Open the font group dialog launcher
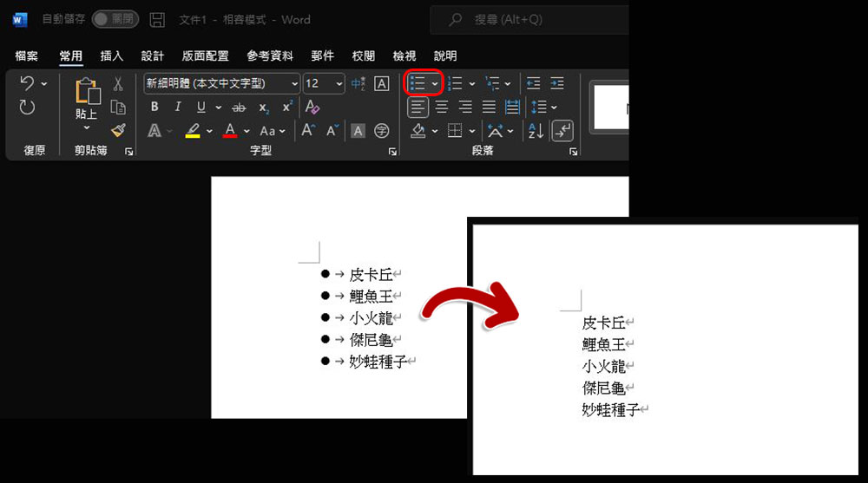 392,152
